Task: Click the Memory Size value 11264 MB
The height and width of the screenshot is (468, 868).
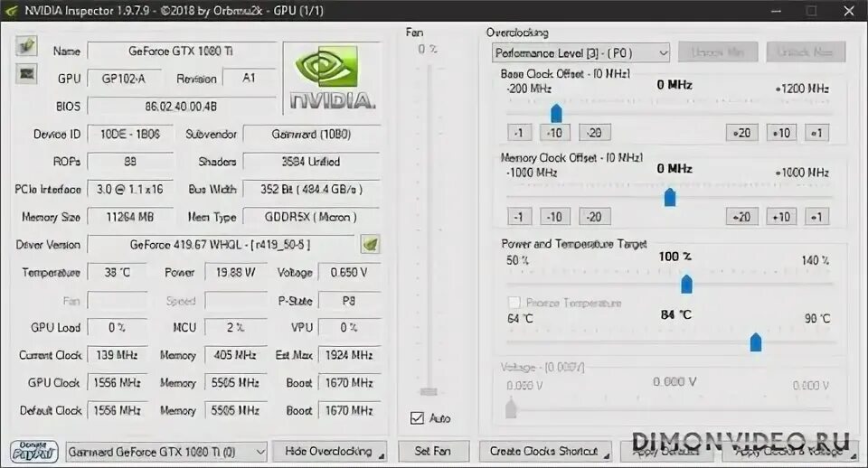Action: [x=130, y=217]
